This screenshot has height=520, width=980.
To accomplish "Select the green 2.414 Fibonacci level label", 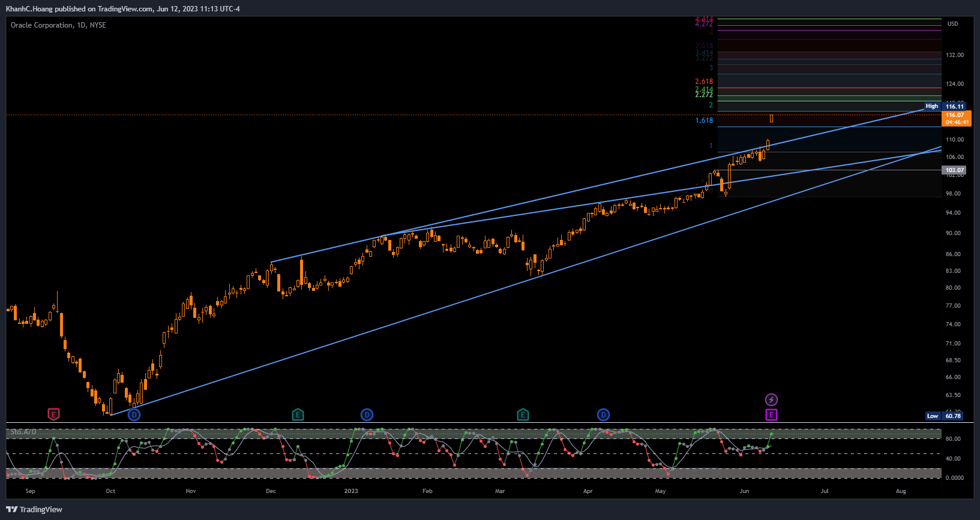I will 705,89.
